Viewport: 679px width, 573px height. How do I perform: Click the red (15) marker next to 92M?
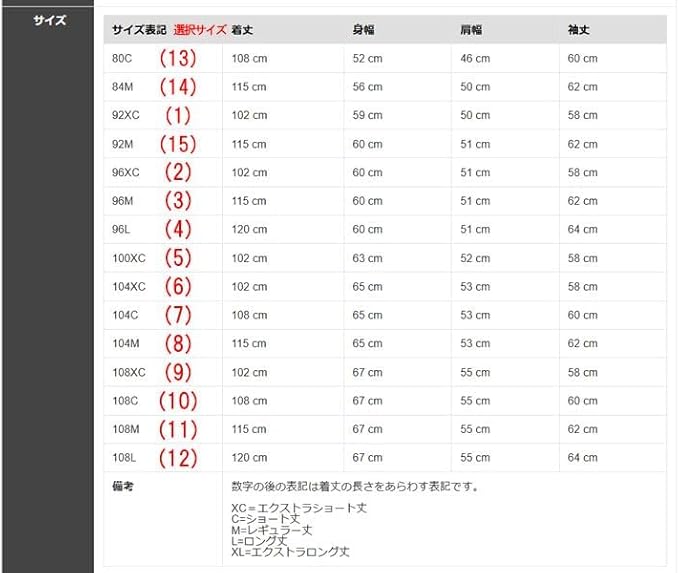178,144
